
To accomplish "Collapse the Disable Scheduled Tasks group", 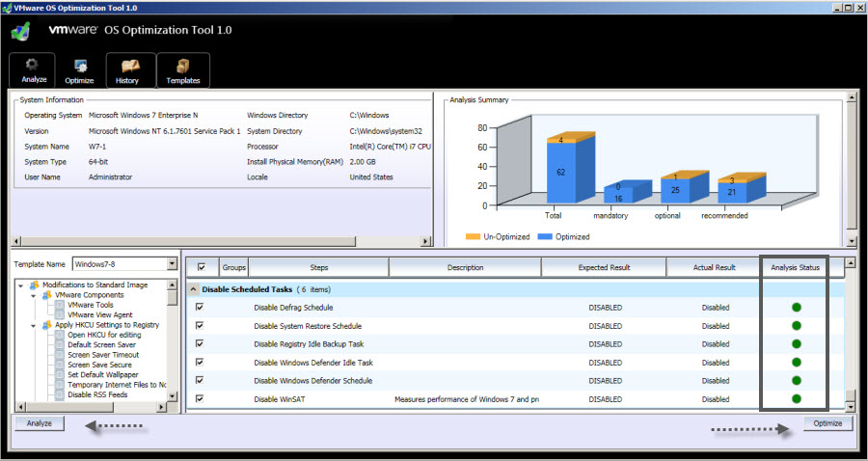I will pos(193,289).
